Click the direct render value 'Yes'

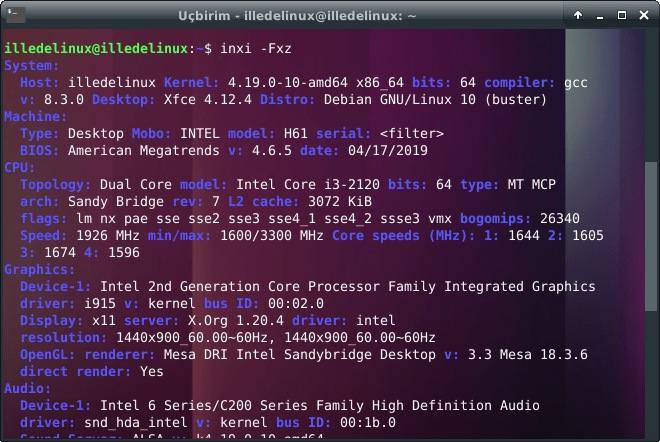(152, 372)
